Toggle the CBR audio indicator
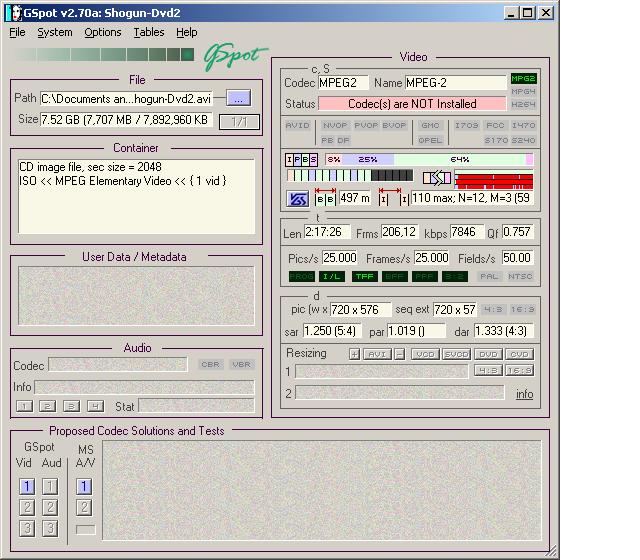This screenshot has height=560, width=640. 211,364
